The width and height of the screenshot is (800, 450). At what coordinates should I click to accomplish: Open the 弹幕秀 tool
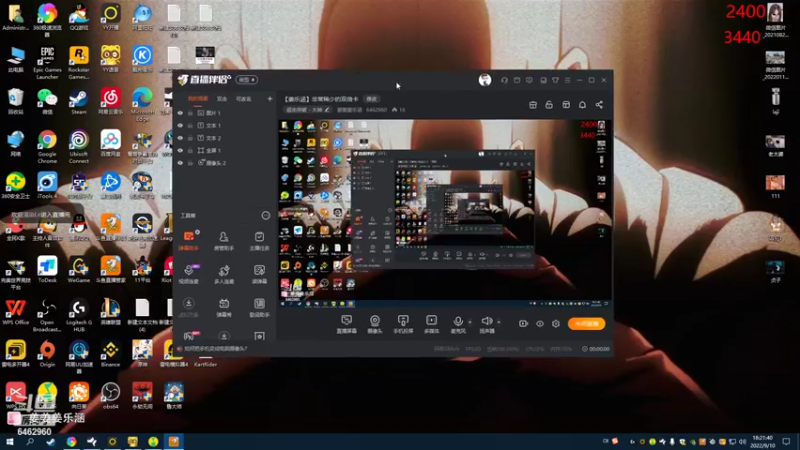223,308
